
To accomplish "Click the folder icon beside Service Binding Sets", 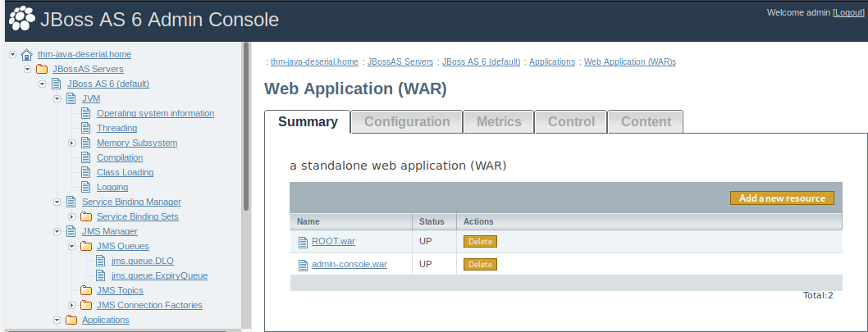I will 86,216.
